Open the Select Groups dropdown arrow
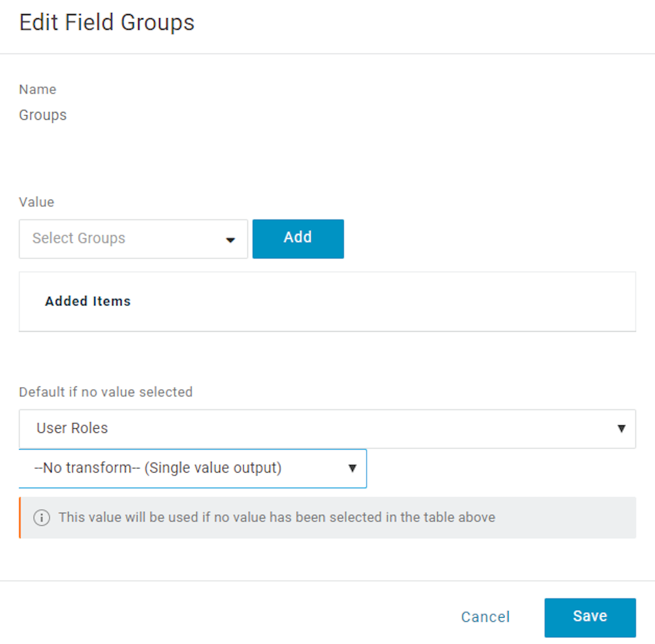 coord(230,239)
